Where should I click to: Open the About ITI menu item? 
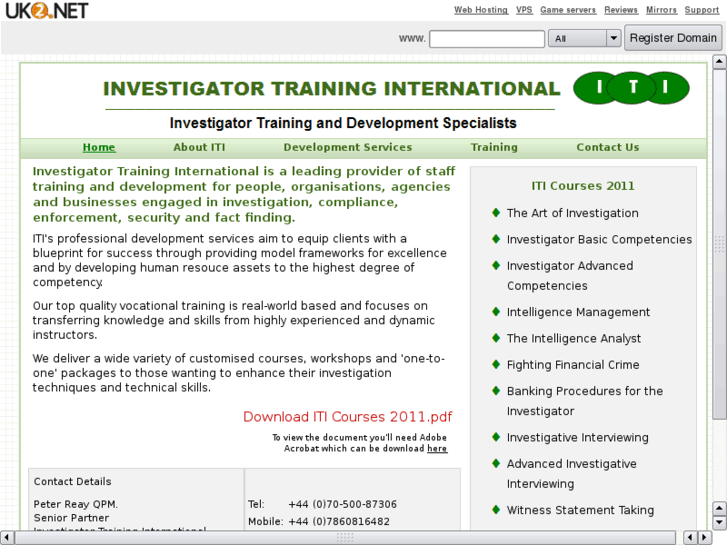[x=199, y=147]
